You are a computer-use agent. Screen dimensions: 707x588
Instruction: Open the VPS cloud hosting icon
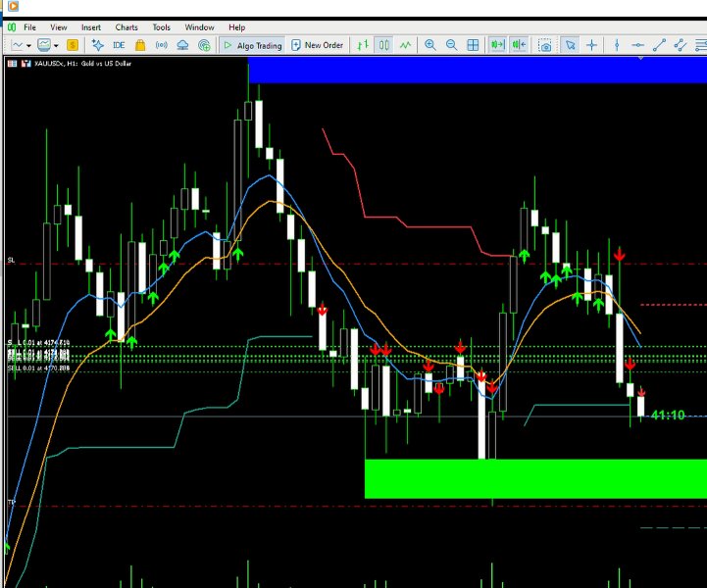click(x=182, y=45)
